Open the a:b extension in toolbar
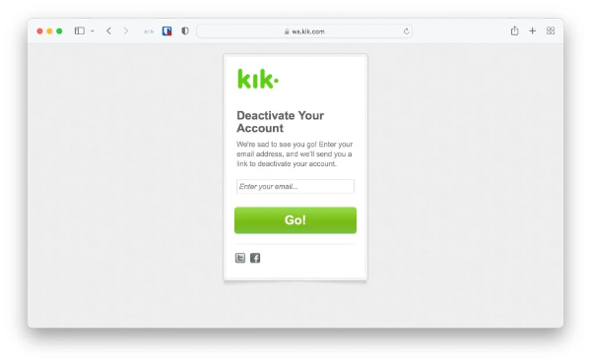 [149, 31]
